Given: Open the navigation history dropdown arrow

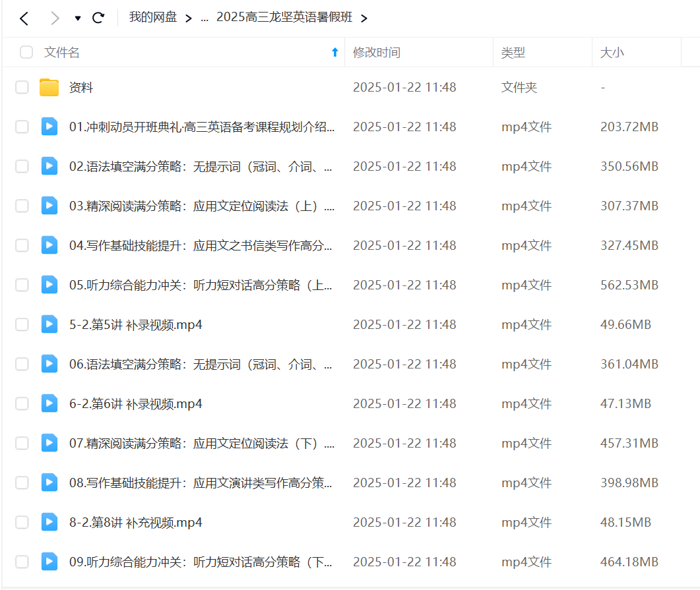Looking at the screenshot, I should (78, 18).
